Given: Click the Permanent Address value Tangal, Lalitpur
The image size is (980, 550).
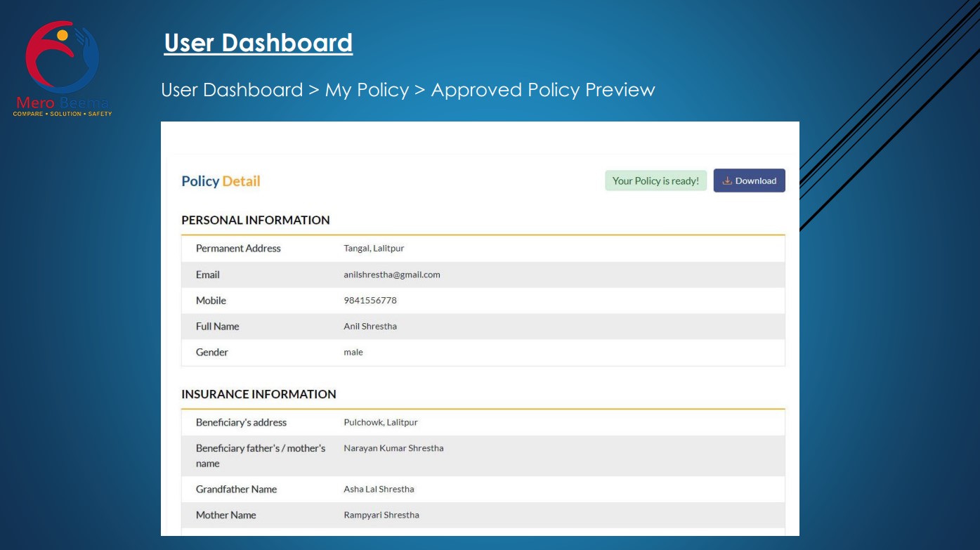Looking at the screenshot, I should (x=374, y=249).
